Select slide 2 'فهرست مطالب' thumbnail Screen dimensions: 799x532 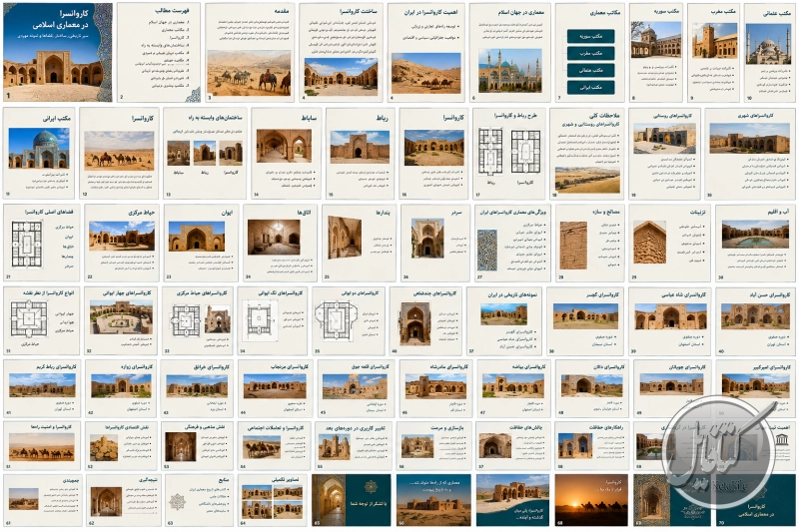(x=159, y=53)
